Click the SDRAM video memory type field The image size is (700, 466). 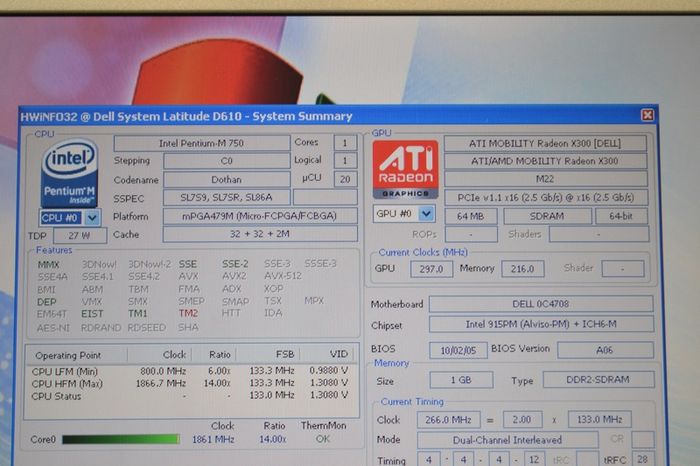(547, 216)
